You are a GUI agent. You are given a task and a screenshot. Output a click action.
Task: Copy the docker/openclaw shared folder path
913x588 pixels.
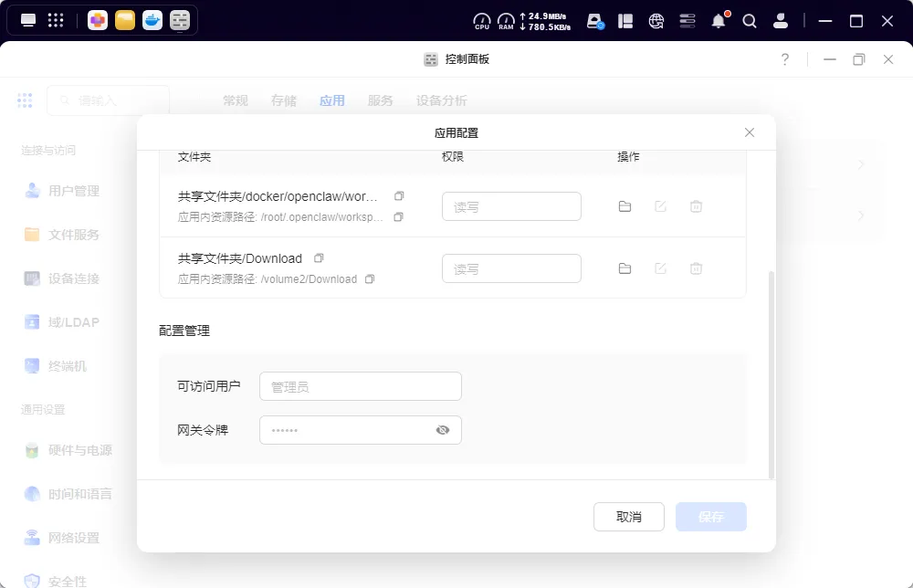point(399,196)
